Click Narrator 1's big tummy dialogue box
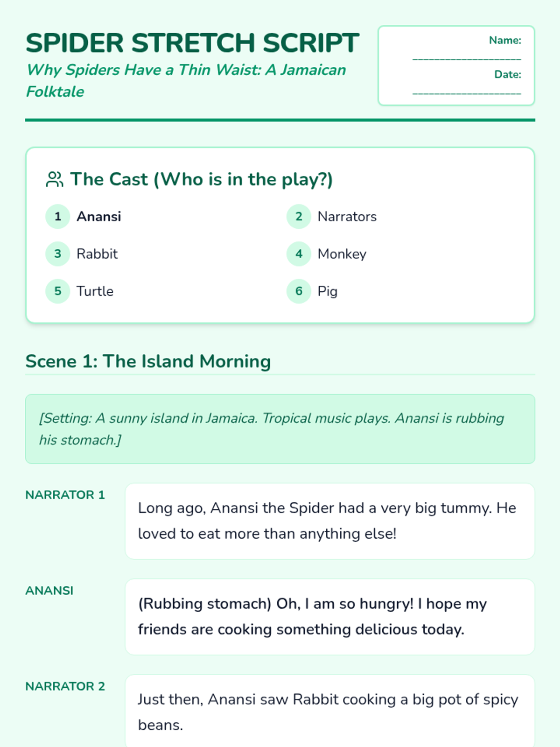The image size is (560, 747). (x=329, y=521)
